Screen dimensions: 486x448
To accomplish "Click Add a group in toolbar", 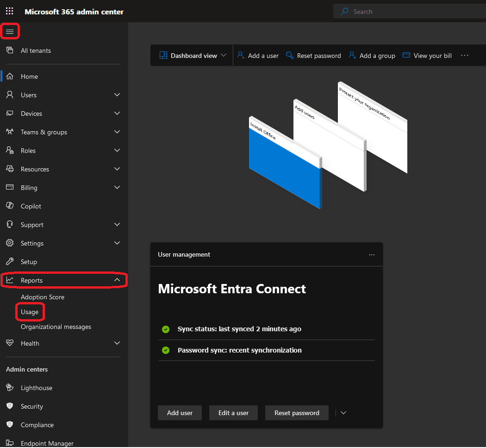I will [x=372, y=56].
